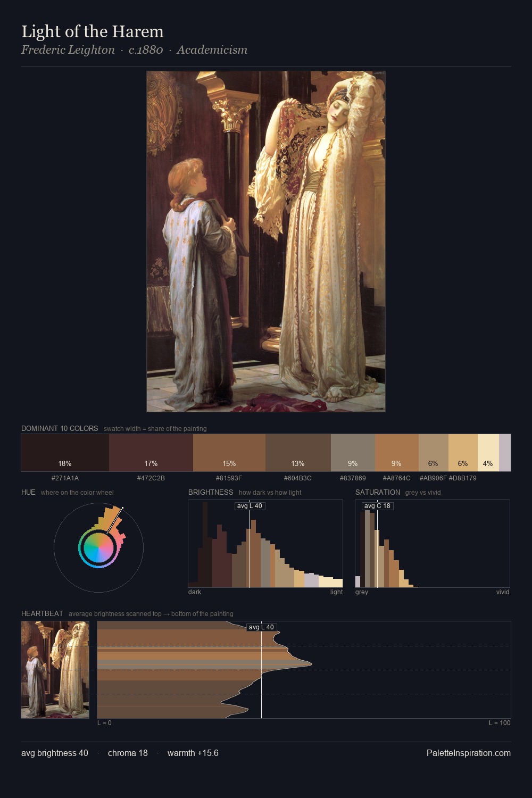The width and height of the screenshot is (532, 798).
Task: Click the artist name 'Frederic Leighton'
Action: [68, 50]
